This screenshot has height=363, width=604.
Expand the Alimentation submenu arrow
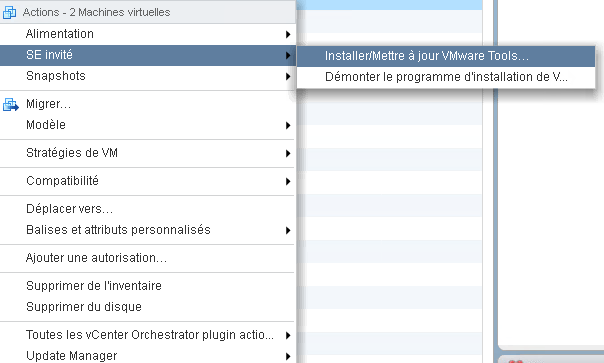tap(288, 34)
